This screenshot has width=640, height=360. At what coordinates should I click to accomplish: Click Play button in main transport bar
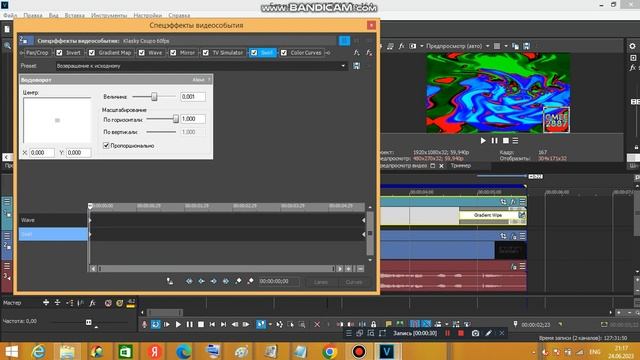[x=178, y=324]
